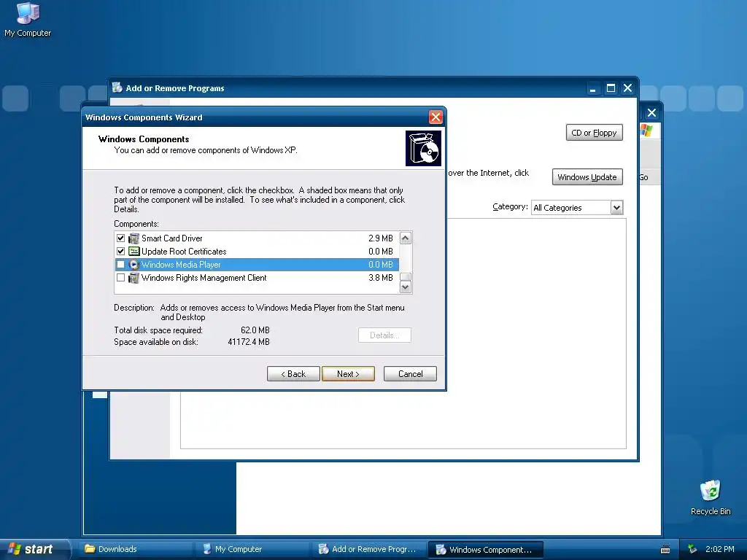Select the Windows Rights Management Client row
This screenshot has height=560, width=747.
pyautogui.click(x=256, y=278)
